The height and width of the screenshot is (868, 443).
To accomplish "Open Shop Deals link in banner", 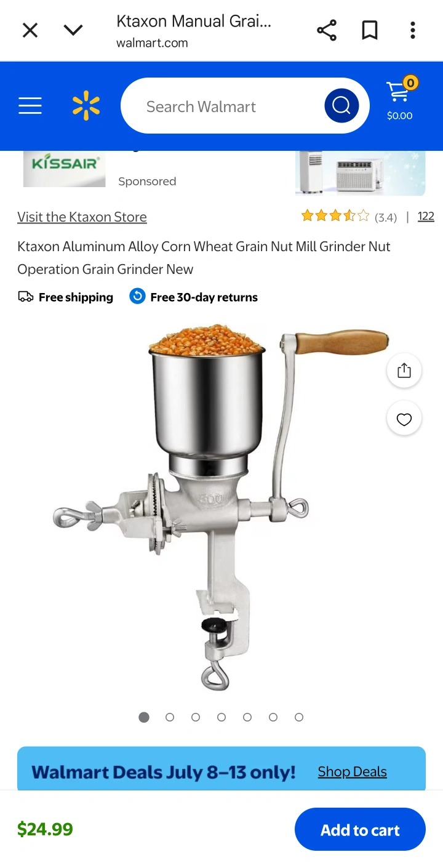I will click(352, 772).
